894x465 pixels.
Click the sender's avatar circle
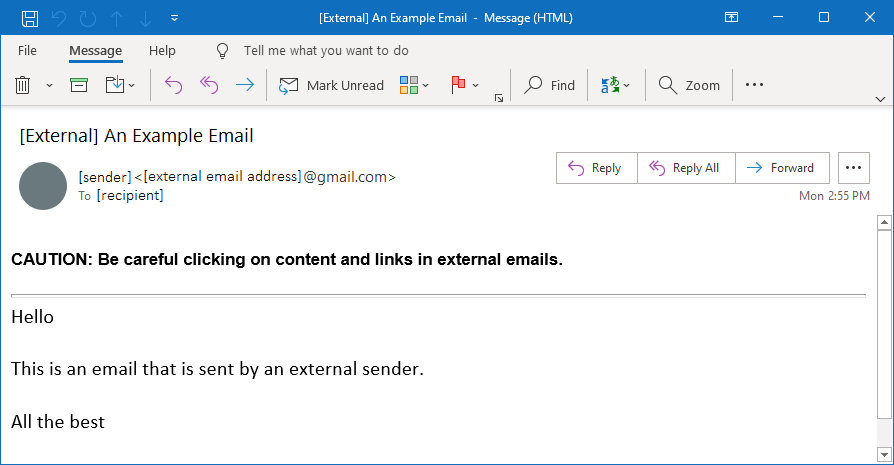point(43,185)
